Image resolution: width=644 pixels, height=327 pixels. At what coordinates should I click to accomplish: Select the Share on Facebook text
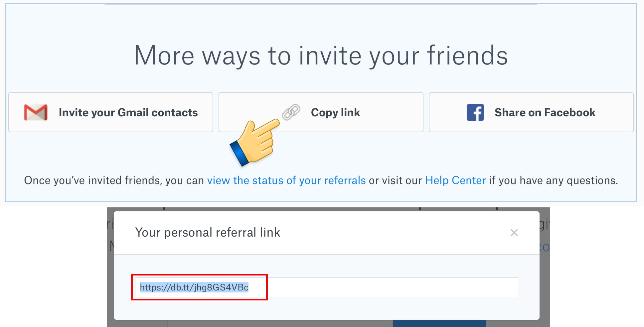click(x=545, y=113)
